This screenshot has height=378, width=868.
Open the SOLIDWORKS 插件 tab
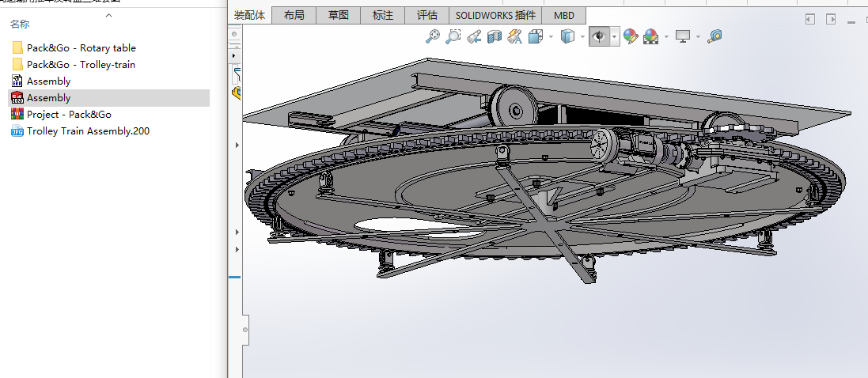pos(495,15)
